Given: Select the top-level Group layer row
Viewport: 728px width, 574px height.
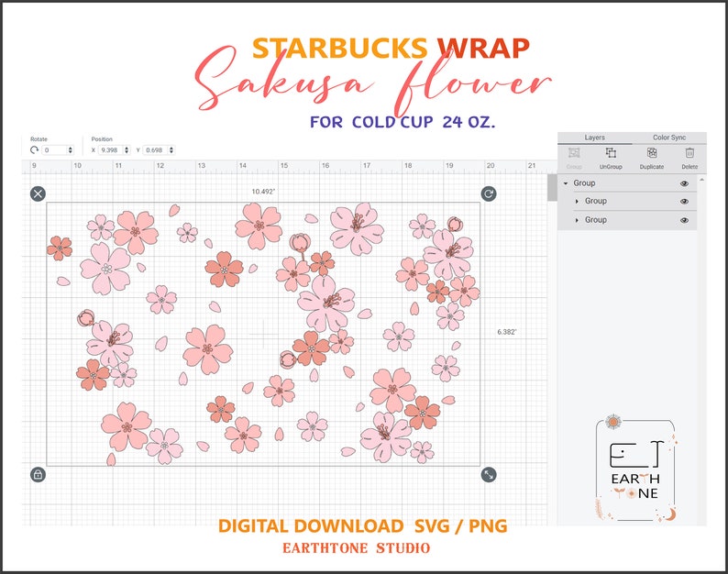Looking at the screenshot, I should [x=627, y=183].
